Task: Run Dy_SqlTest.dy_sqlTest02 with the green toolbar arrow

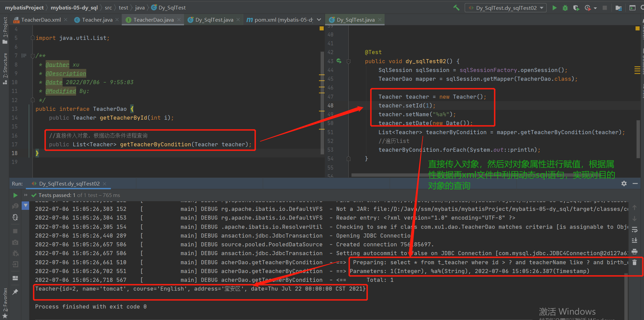Action: 554,7
